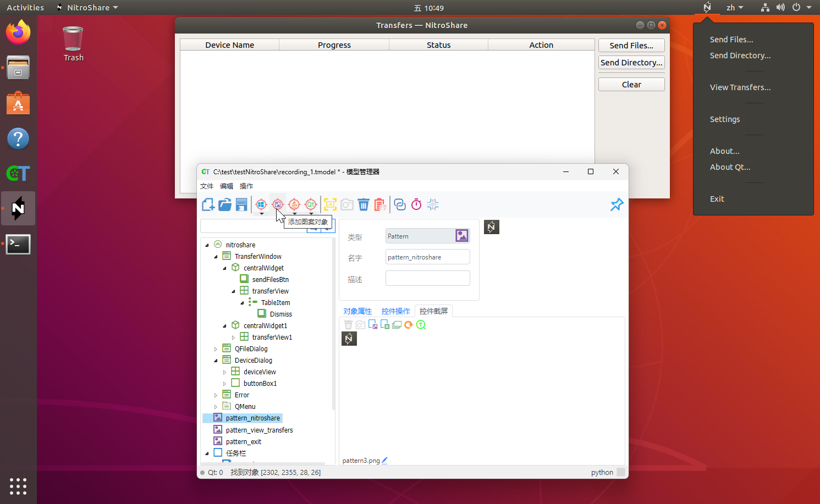Image resolution: width=820 pixels, height=504 pixels.
Task: Switch to the 对象属性 tab
Action: tap(357, 311)
